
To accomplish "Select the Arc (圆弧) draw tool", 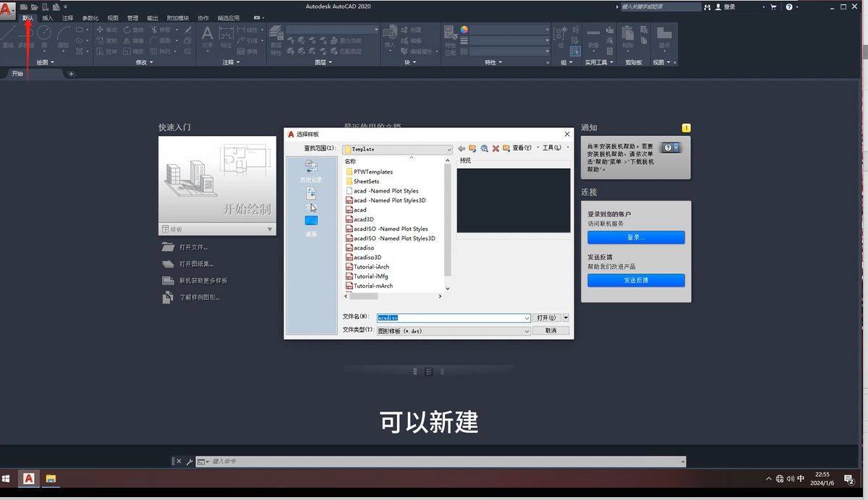I will tap(64, 36).
